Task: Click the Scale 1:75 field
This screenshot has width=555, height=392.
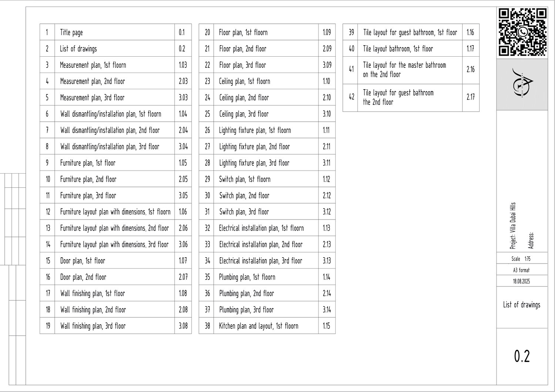Action: (x=521, y=259)
